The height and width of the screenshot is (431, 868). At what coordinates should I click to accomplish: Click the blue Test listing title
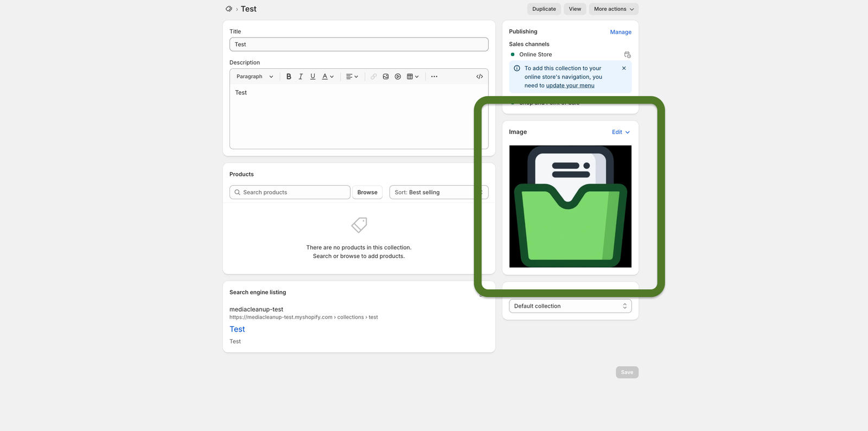click(237, 329)
